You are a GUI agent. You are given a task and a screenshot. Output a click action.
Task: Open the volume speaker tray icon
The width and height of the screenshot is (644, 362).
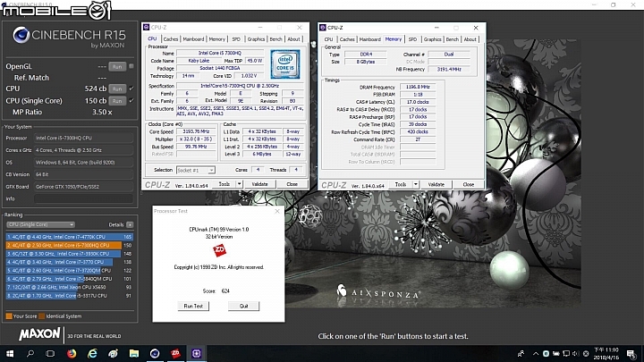click(575, 353)
